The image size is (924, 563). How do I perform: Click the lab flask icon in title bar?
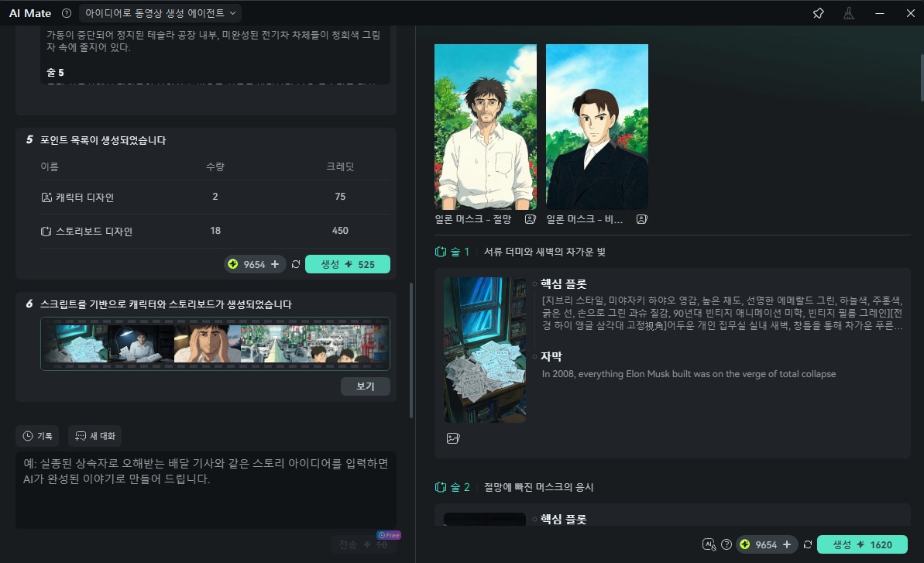849,13
